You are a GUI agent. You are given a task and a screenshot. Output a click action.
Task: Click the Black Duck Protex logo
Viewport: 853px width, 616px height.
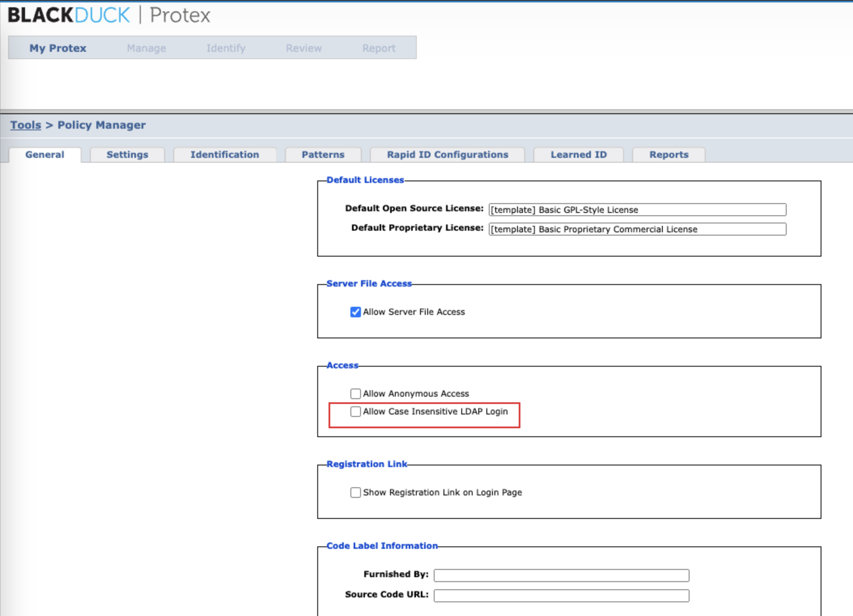click(x=108, y=15)
